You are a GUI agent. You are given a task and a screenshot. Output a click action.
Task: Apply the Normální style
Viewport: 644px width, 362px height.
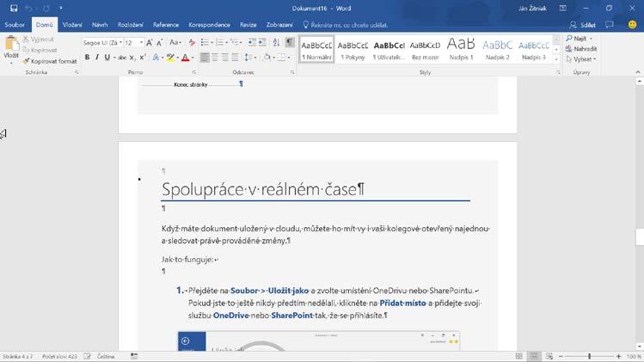point(316,49)
